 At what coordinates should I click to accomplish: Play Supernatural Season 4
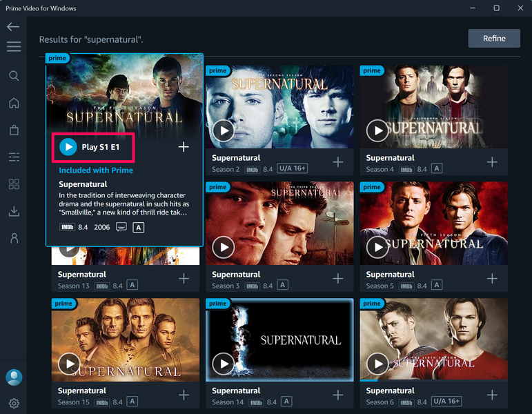377,130
